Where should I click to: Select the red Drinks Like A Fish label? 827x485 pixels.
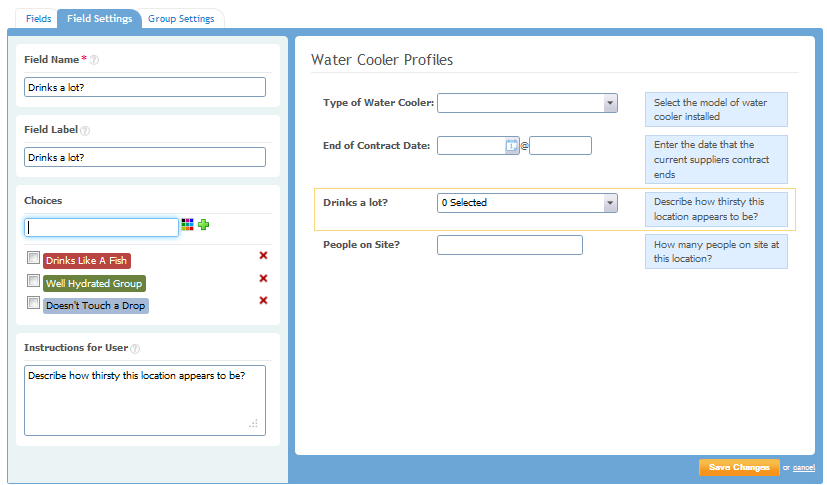(86, 261)
